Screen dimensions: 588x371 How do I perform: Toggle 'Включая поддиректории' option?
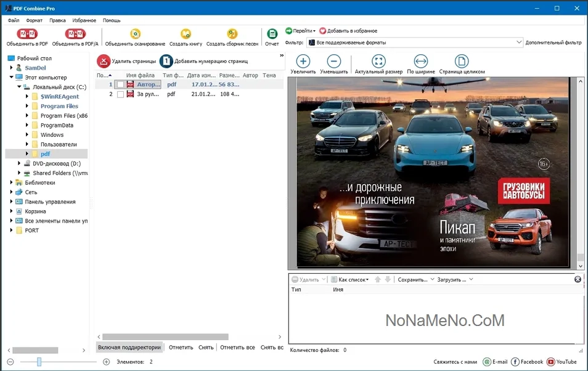129,347
